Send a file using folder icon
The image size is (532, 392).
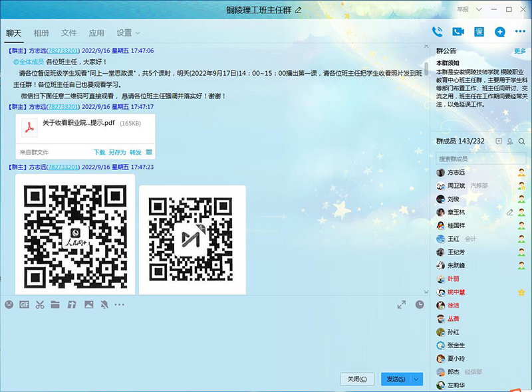click(x=55, y=304)
